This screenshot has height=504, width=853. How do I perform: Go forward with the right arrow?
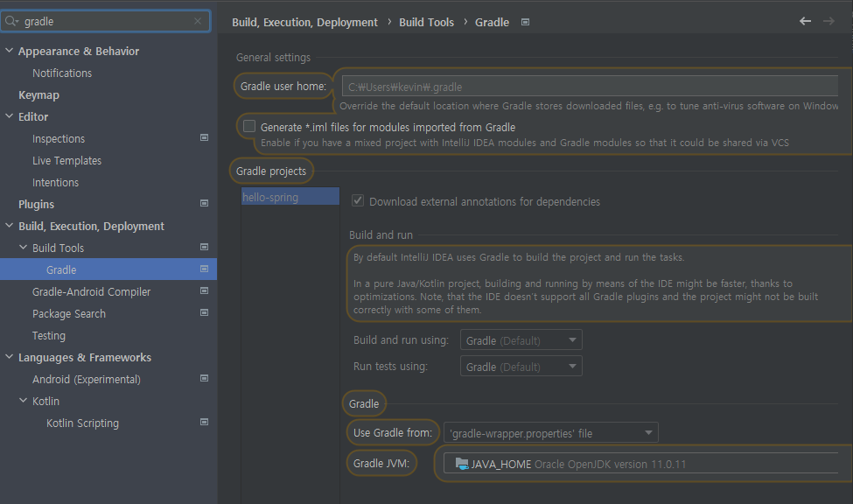tap(829, 21)
